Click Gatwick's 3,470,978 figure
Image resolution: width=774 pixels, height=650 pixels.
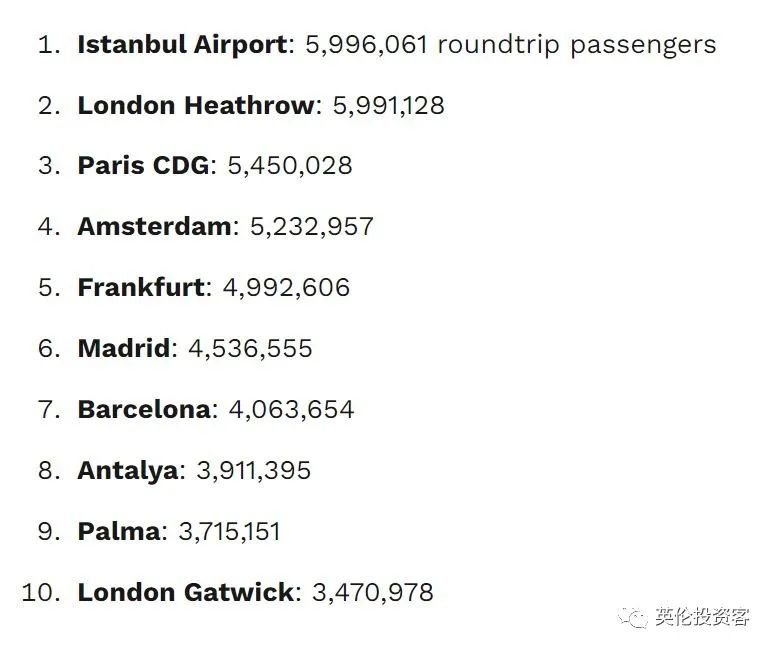click(373, 593)
